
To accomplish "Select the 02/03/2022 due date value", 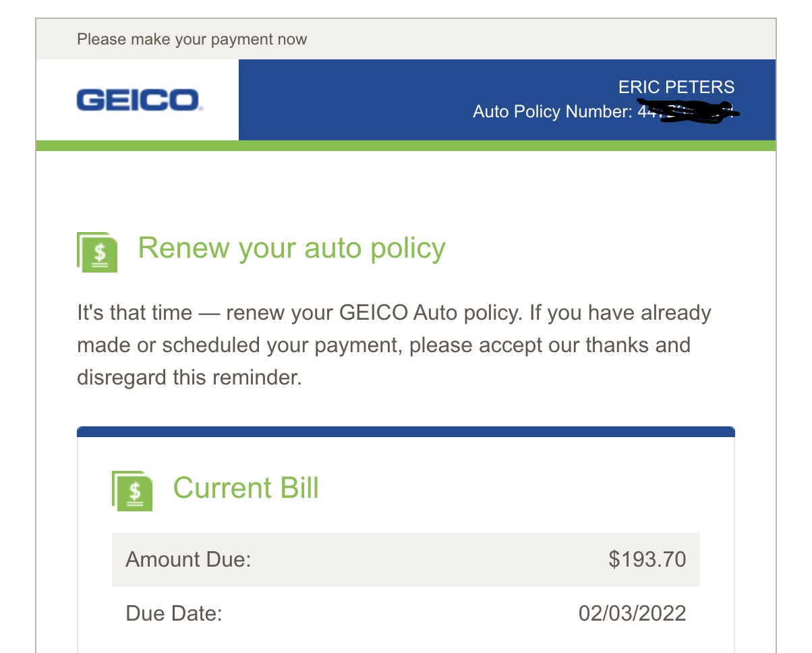I will [632, 613].
